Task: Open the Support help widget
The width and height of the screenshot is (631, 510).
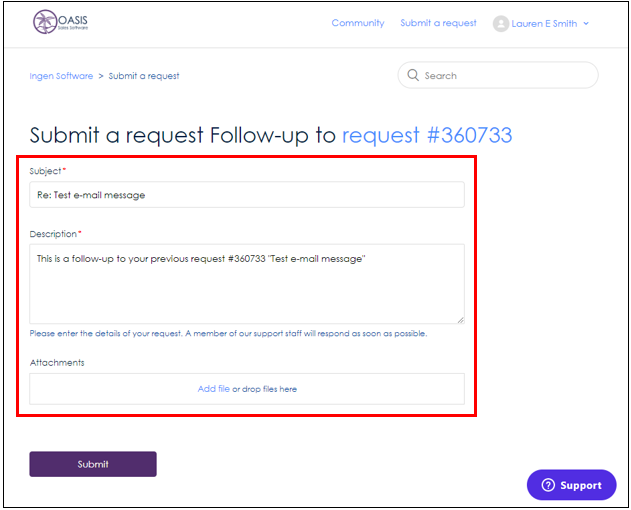Action: coord(571,485)
